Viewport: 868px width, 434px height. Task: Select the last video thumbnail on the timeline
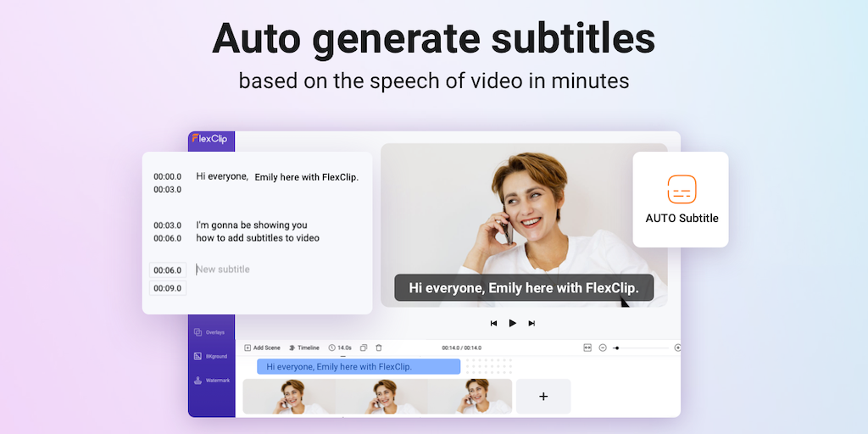470,397
